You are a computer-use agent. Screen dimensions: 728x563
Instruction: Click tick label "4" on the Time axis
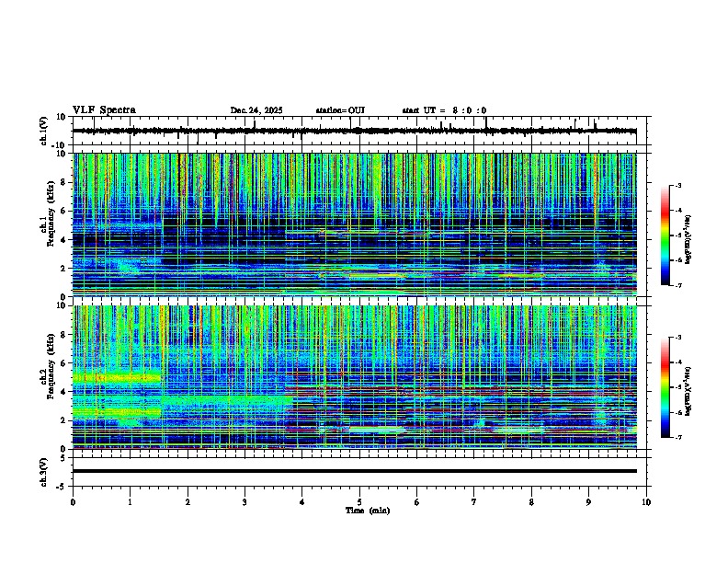tap(302, 502)
